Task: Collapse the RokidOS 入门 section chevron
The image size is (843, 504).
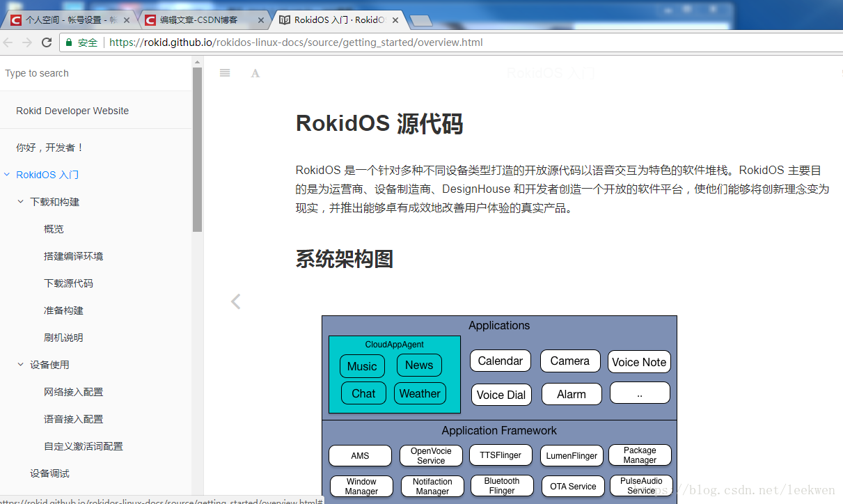Action: [7, 175]
